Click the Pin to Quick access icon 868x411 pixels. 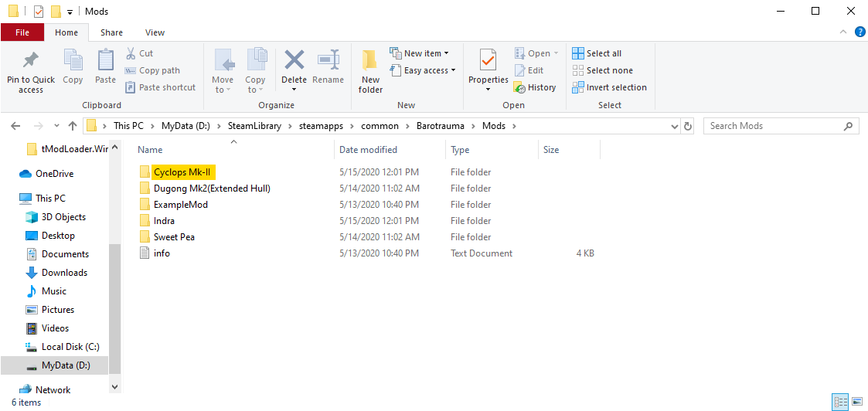31,62
